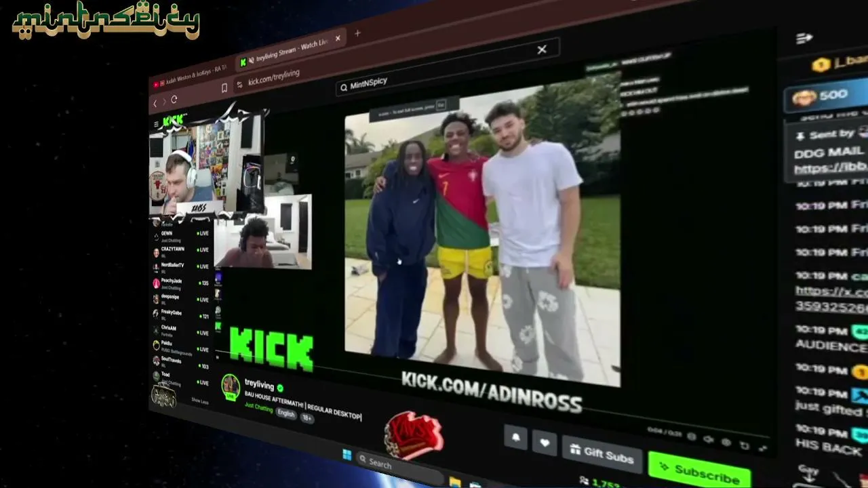Open a new browser tab
This screenshot has width=868, height=488.
(357, 33)
